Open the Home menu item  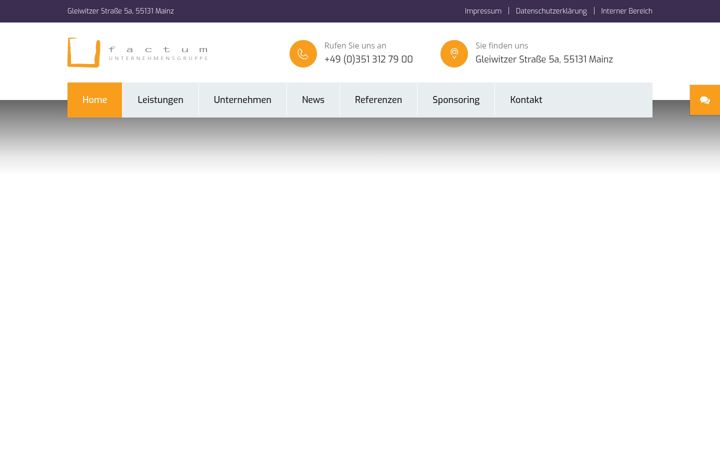pos(95,100)
